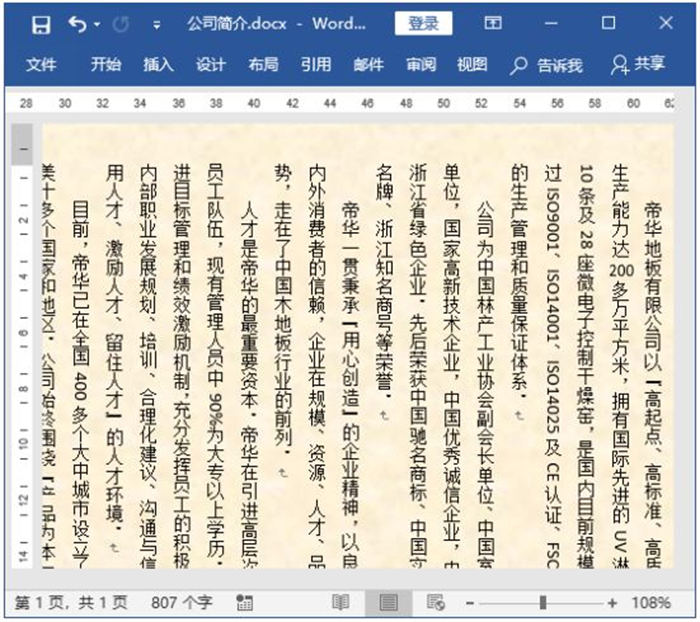This screenshot has height=622, width=700.
Task: Open the ribbon display options icon
Action: tap(493, 23)
